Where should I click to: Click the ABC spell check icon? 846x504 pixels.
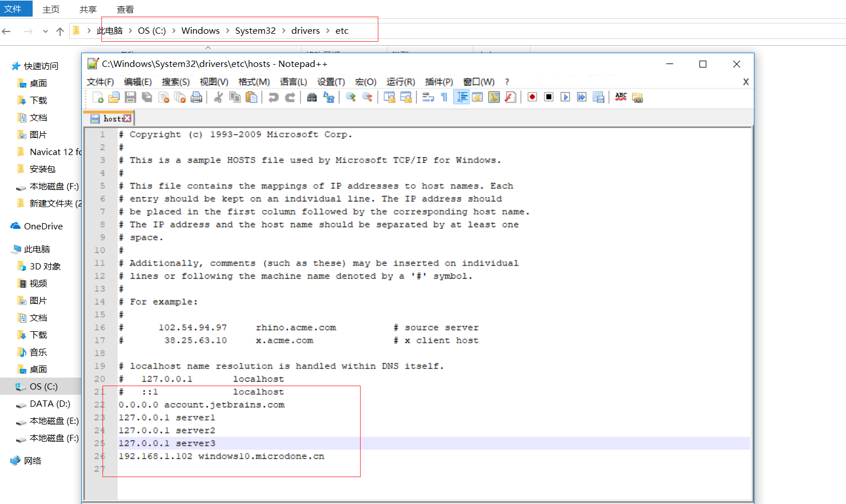[620, 97]
